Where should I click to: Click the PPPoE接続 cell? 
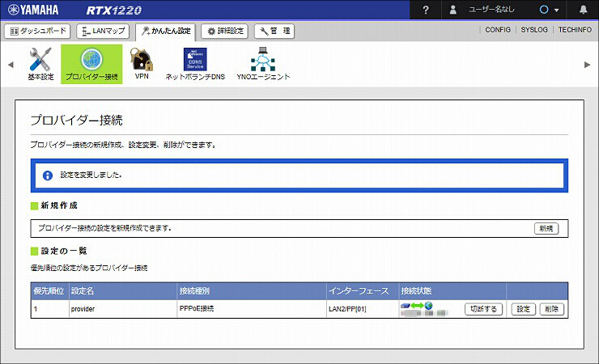tap(252, 309)
